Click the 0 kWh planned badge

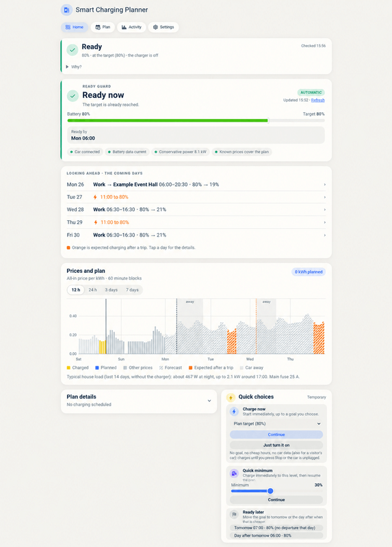point(309,272)
